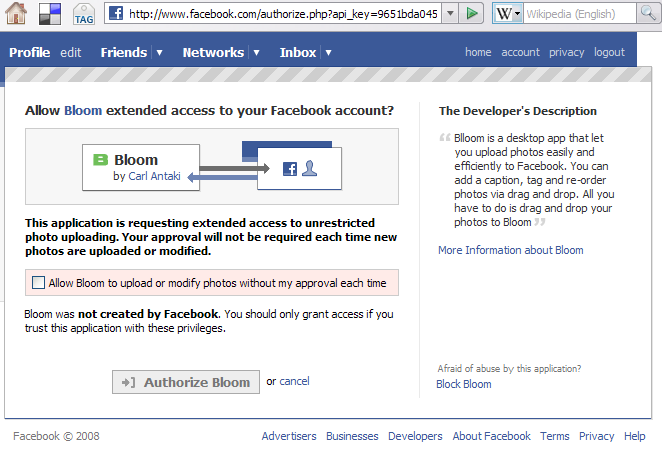
Task: Click the Authorize Bloom button
Action: click(186, 382)
